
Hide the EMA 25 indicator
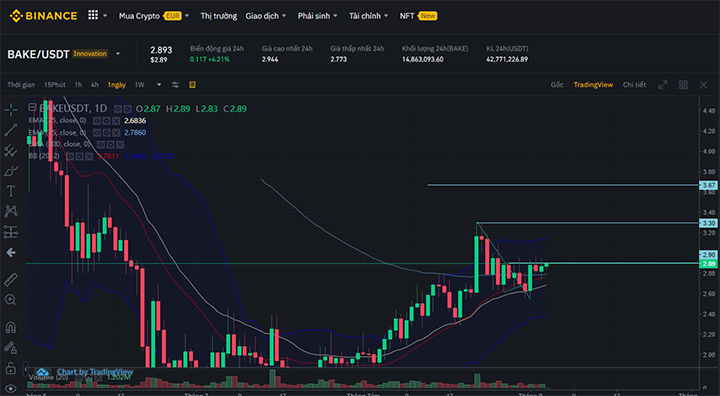click(x=97, y=121)
